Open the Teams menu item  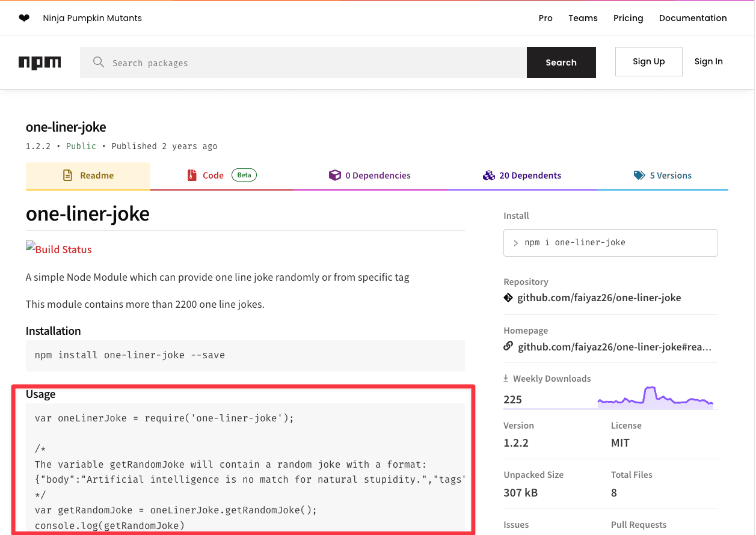tap(583, 18)
